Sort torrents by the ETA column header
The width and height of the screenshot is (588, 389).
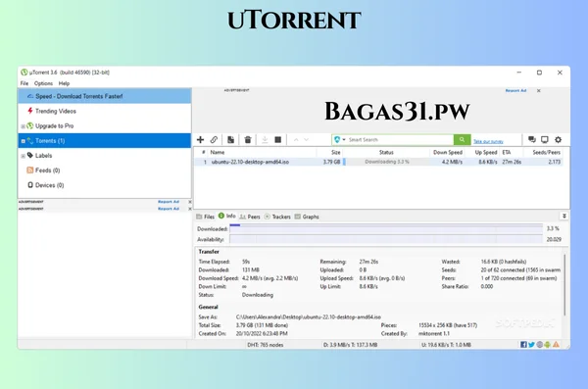tap(512, 152)
